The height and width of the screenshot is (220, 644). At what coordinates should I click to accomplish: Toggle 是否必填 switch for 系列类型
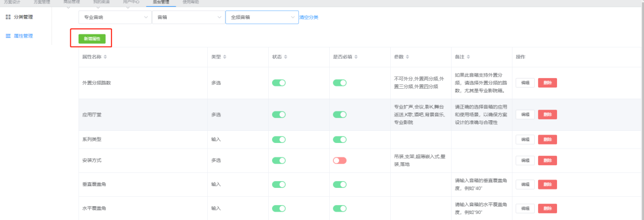point(340,140)
